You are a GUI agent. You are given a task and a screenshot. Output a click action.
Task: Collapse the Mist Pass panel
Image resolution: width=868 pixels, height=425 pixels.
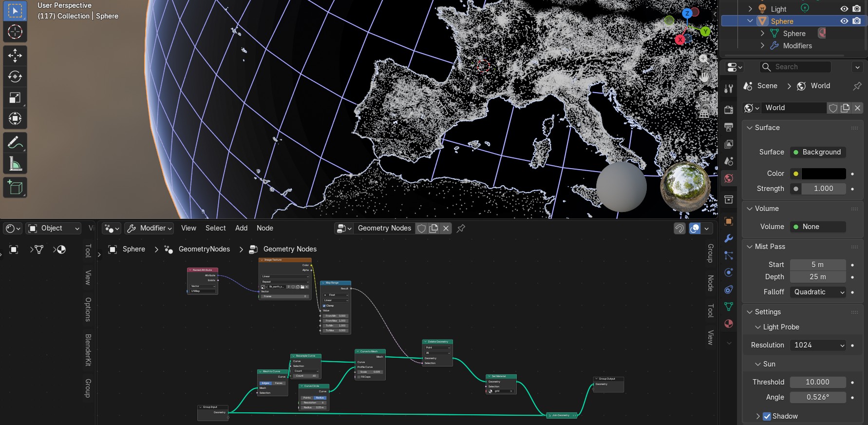coord(750,247)
